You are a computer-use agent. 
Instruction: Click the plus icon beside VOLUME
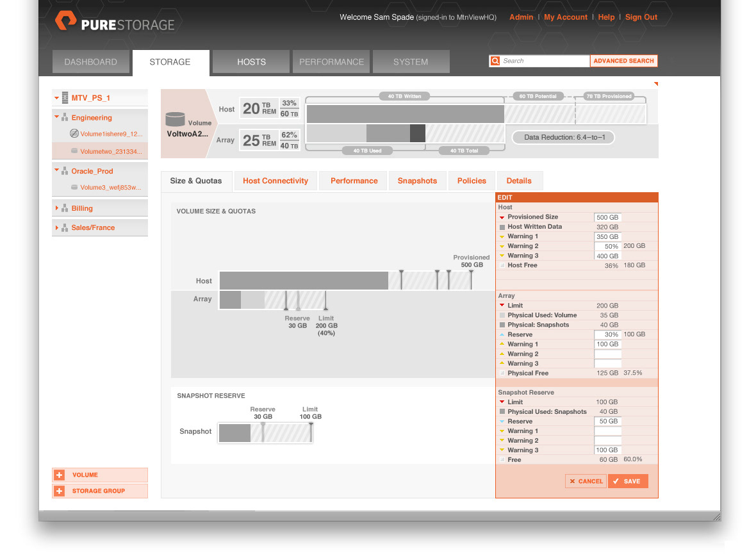click(60, 475)
